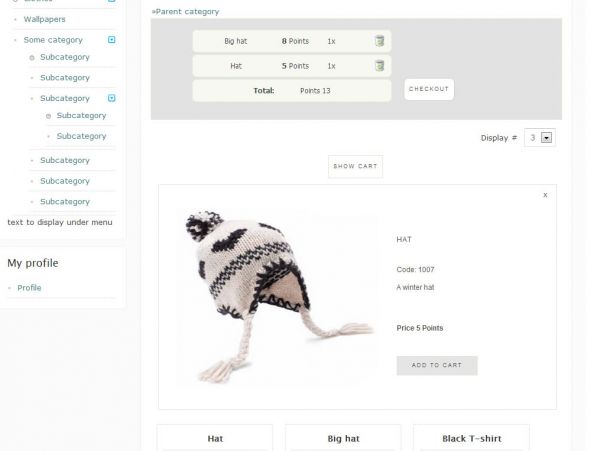Delete Hat row with trash icon
Viewport: 600px width, 451px height.
[x=379, y=65]
